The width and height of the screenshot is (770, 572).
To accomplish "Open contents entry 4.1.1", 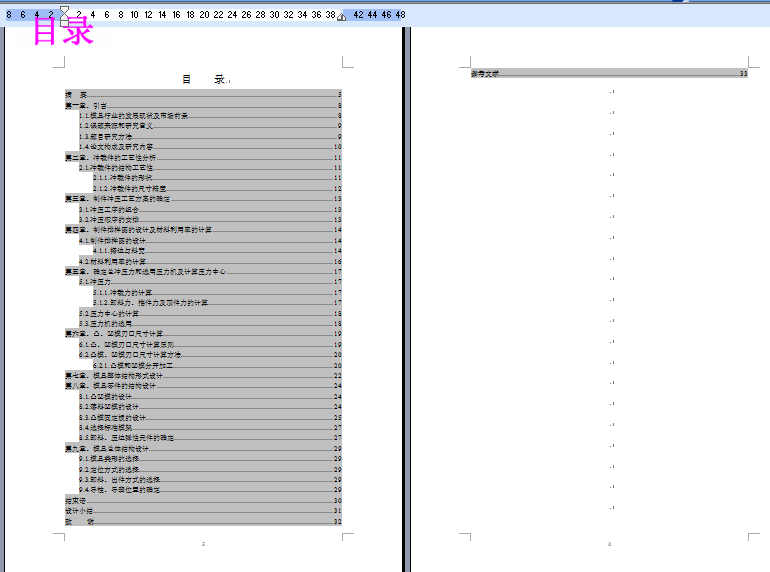I will 217,251.
